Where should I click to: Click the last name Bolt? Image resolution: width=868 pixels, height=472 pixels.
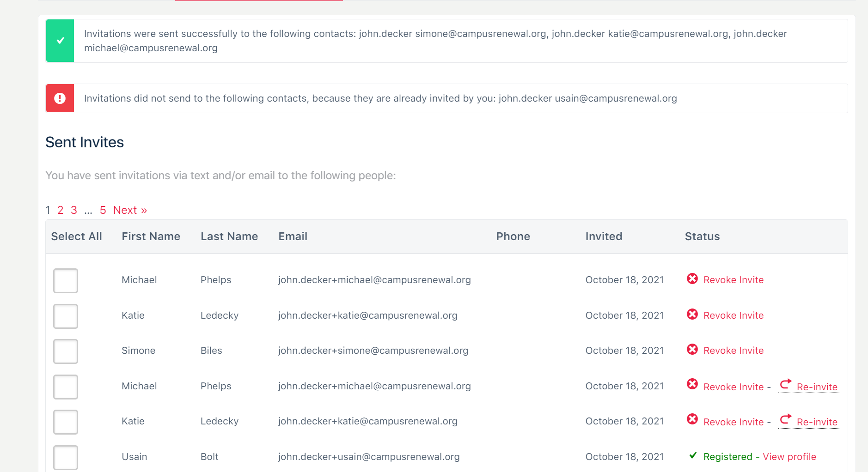coord(209,457)
